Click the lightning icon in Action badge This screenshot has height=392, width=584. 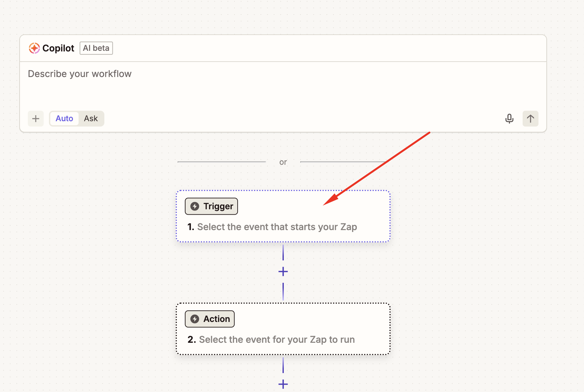(195, 319)
